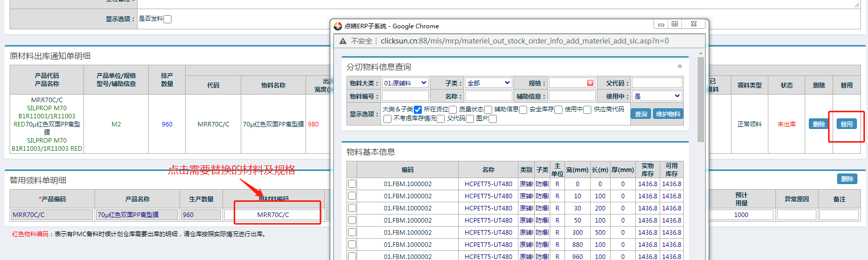Maximize the 点晴ERP子系统 popup window
This screenshot has width=868, height=260.
coord(675,24)
